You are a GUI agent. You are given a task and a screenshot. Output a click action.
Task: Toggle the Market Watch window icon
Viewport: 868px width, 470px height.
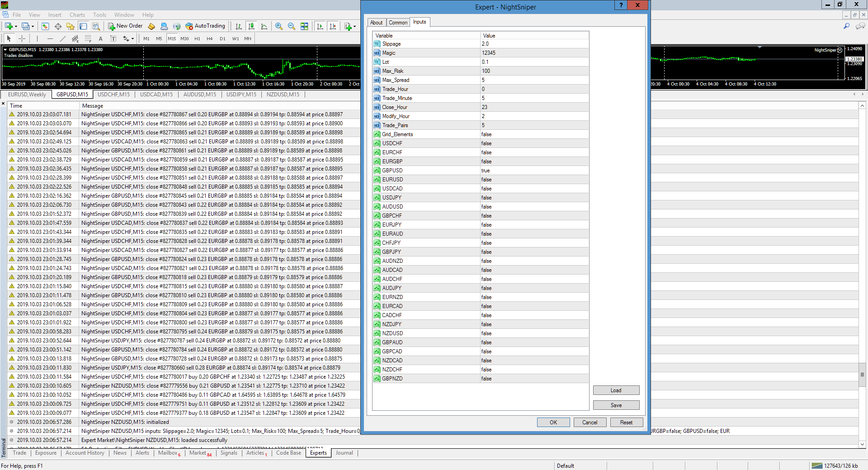(45, 26)
